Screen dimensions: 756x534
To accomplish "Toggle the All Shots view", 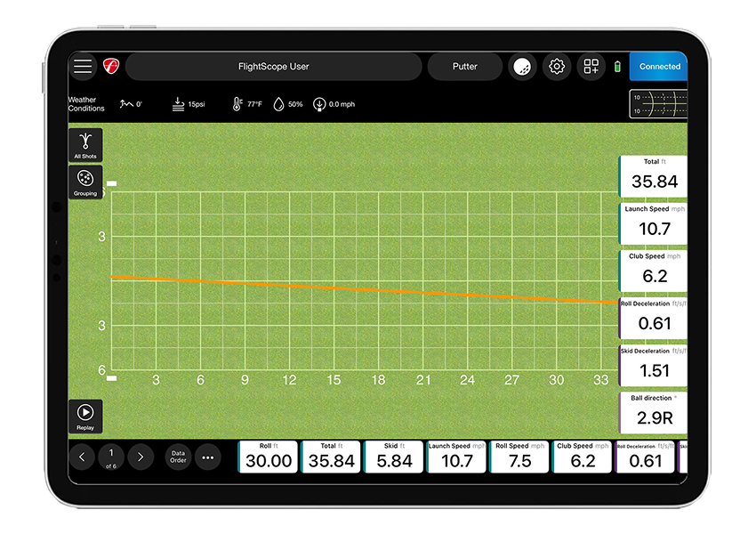I will pos(85,145).
